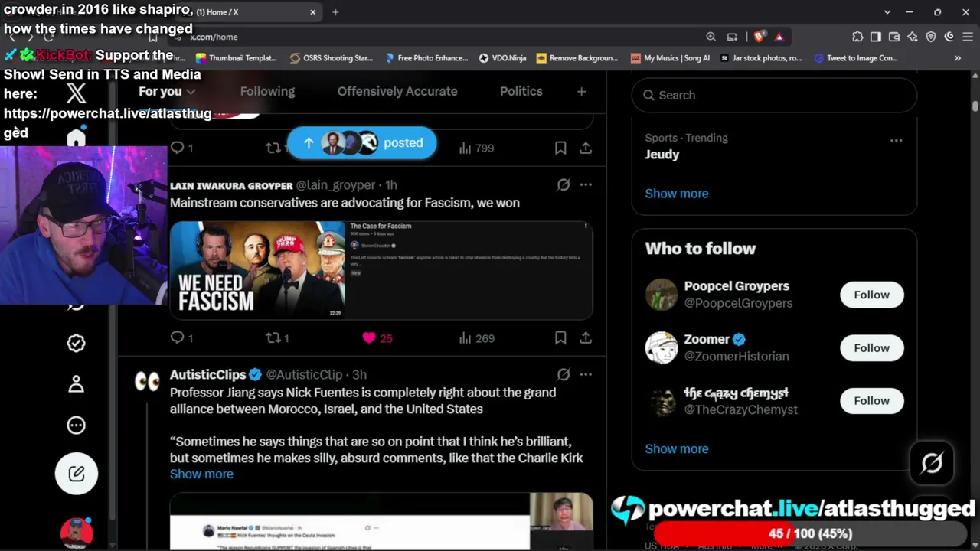Open the Leo AI sparkle icon
The height and width of the screenshot is (551, 980).
913,37
